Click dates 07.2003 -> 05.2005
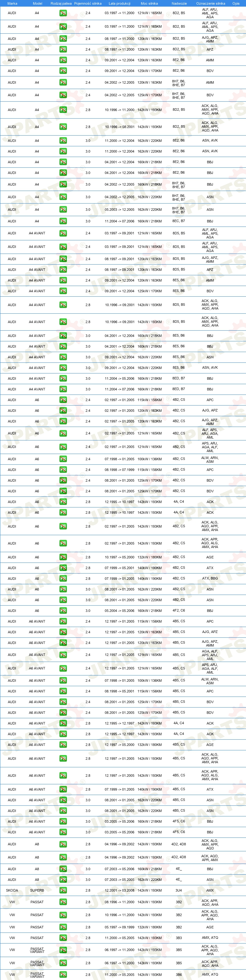 click(x=120, y=880)
